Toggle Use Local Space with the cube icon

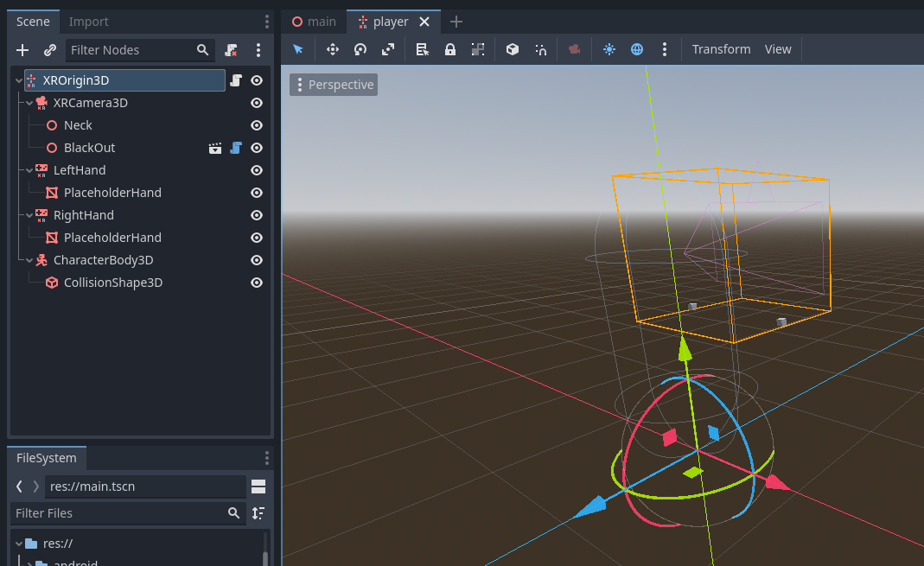[512, 49]
